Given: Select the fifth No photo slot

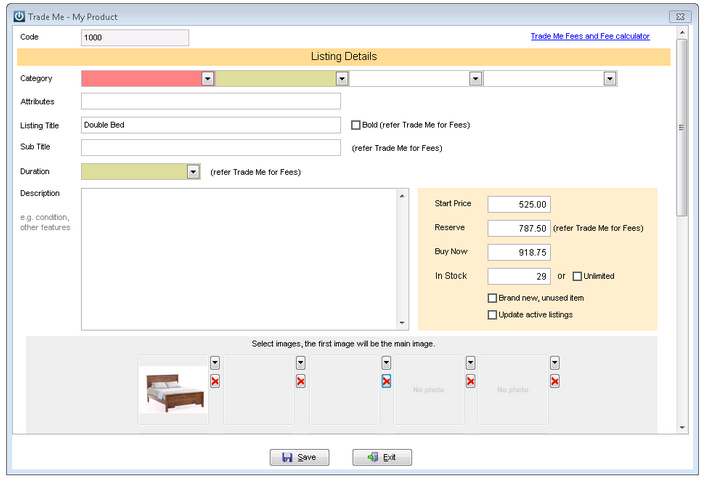Looking at the screenshot, I should click(513, 390).
